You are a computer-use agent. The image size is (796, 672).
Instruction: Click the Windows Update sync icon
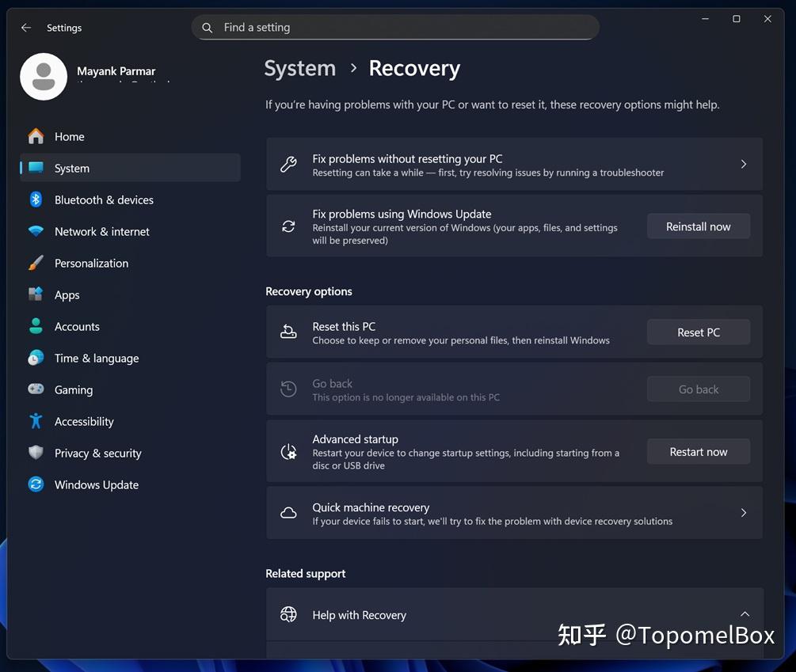(x=36, y=484)
